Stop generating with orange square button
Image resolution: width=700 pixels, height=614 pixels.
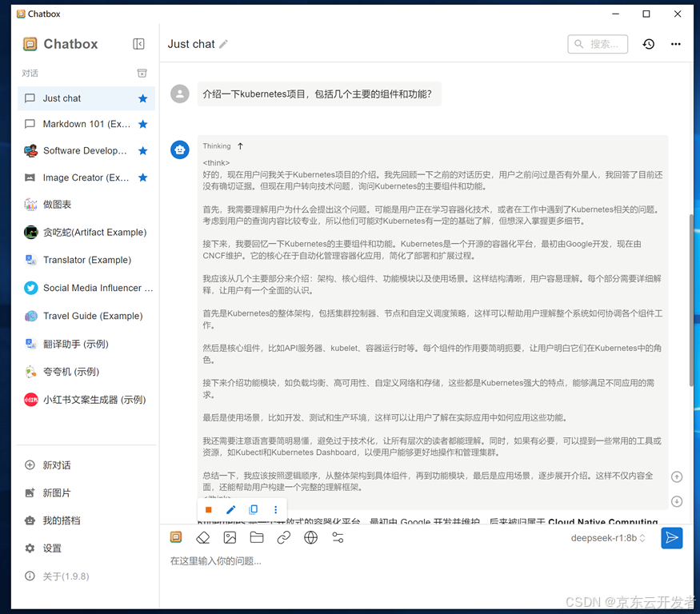tap(209, 509)
